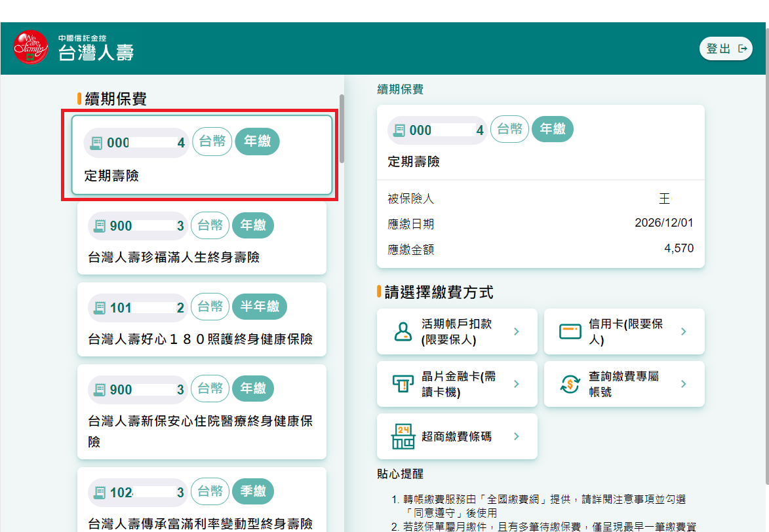The height and width of the screenshot is (532, 769).
Task: Click the document icon on the 新保安心住院醫療 card
Action: [99, 390]
